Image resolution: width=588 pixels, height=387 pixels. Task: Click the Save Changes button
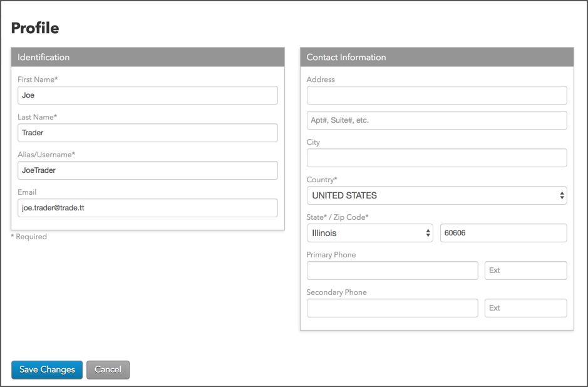tap(47, 369)
